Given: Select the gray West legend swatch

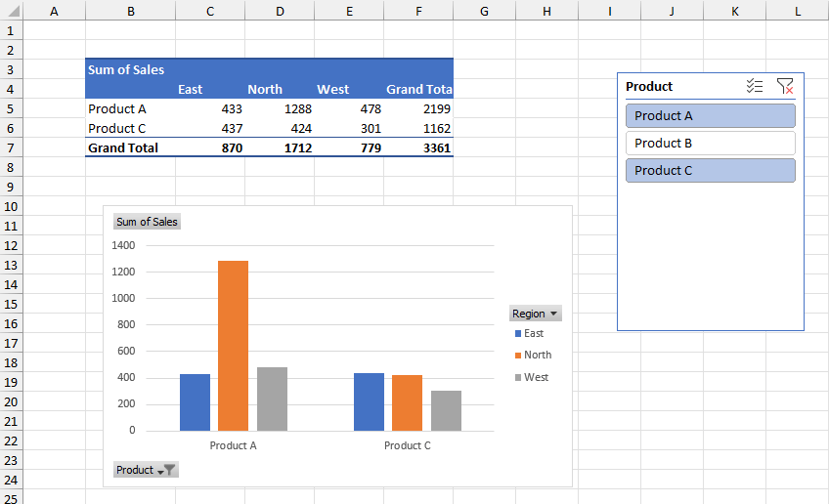Looking at the screenshot, I should tap(518, 378).
